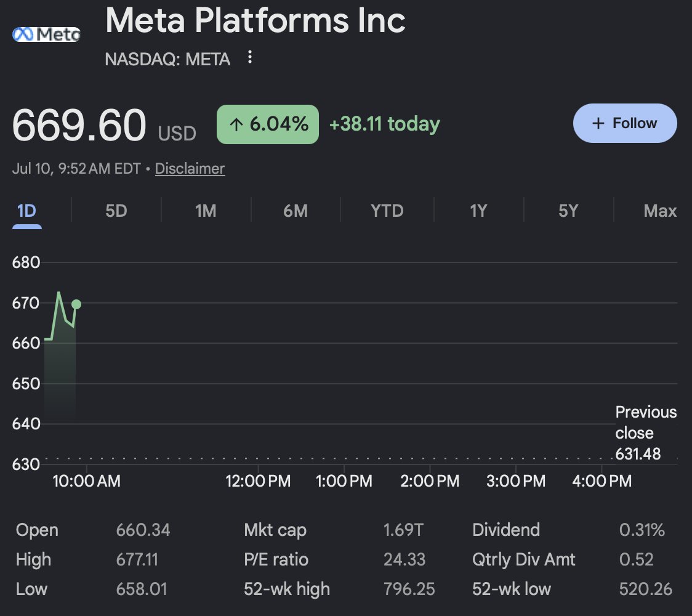Click the P/E ratio label
692x616 pixels.
276,559
